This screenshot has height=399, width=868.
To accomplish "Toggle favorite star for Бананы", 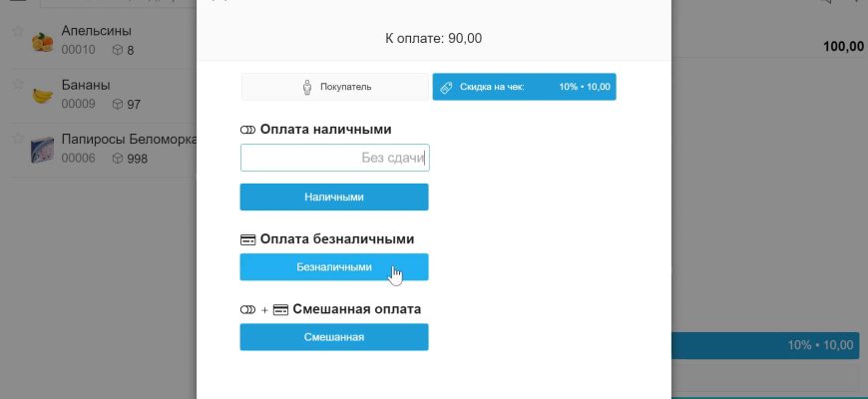I will click(17, 85).
